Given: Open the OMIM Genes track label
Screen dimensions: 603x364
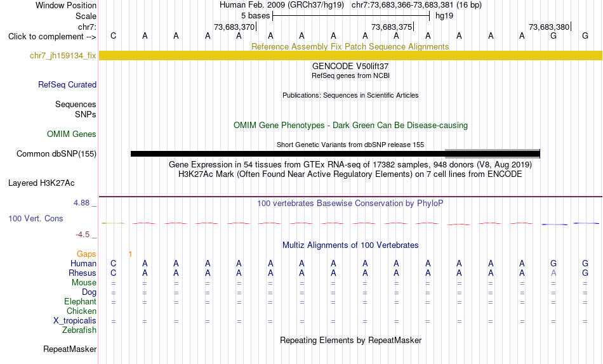Looking at the screenshot, I should (71, 134).
